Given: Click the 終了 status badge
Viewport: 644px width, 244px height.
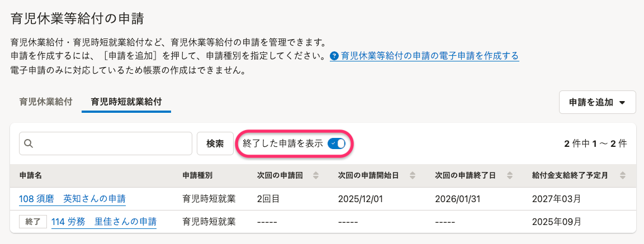Looking at the screenshot, I should [33, 222].
